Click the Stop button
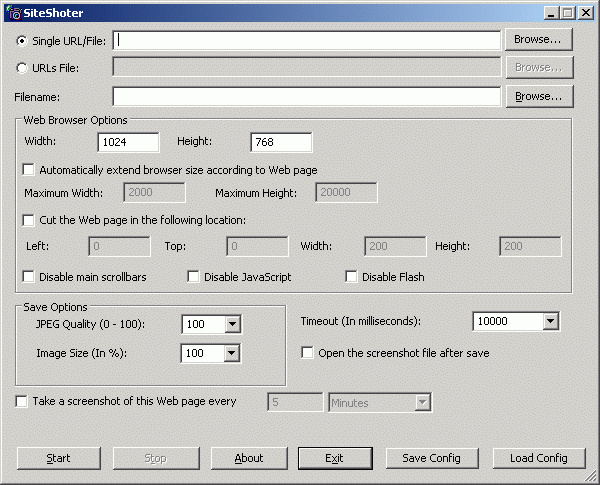 [156, 458]
